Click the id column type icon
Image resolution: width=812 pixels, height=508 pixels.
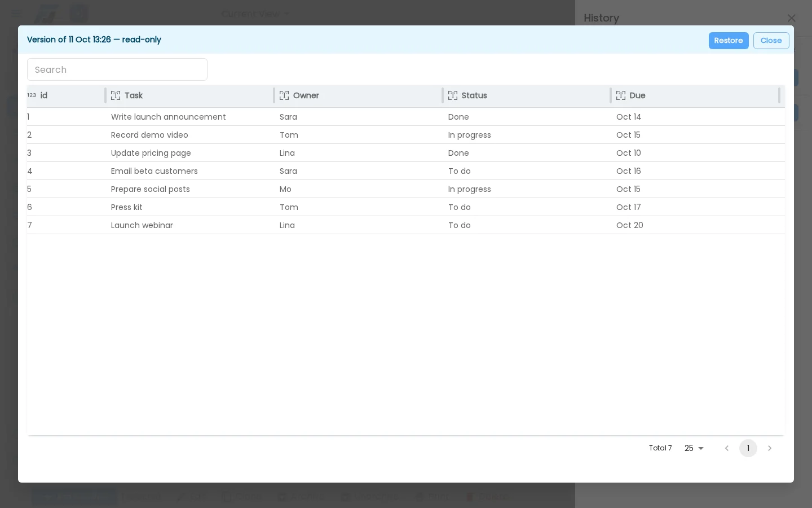click(32, 95)
